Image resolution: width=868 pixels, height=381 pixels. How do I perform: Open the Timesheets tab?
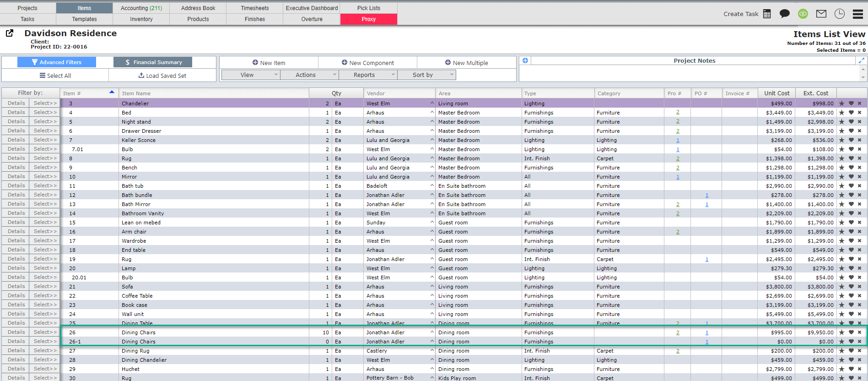pyautogui.click(x=255, y=8)
